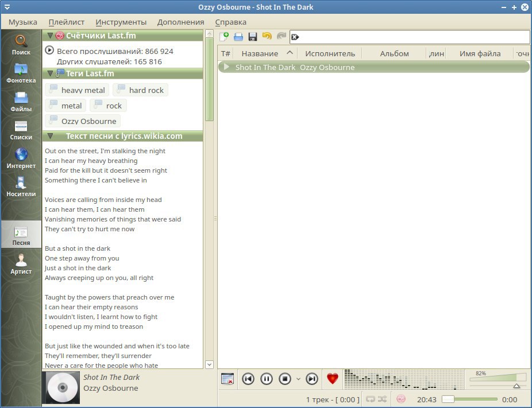Skip to the previous track
This screenshot has width=532, height=408.
point(248,379)
